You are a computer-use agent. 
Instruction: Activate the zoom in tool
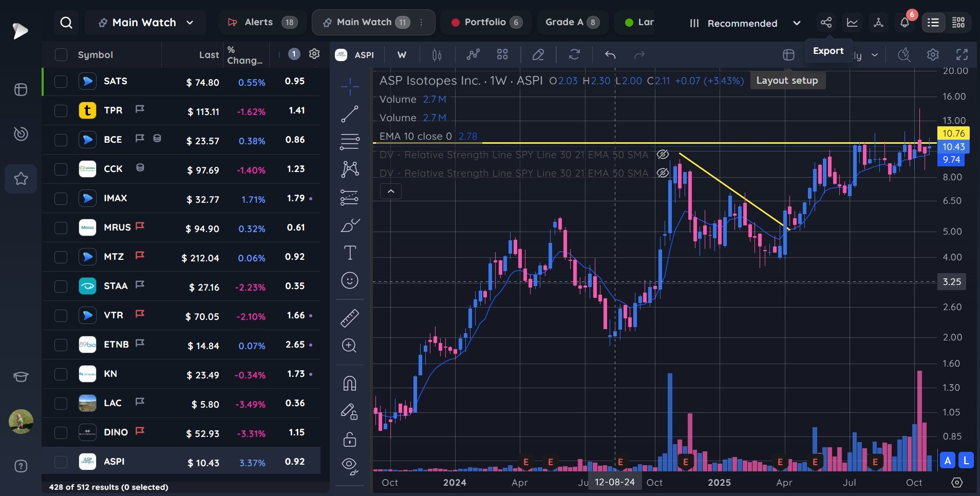(x=350, y=346)
